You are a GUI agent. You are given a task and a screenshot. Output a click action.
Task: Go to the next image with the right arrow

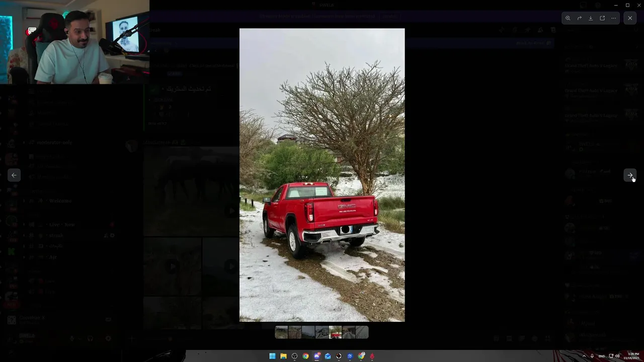(x=630, y=175)
